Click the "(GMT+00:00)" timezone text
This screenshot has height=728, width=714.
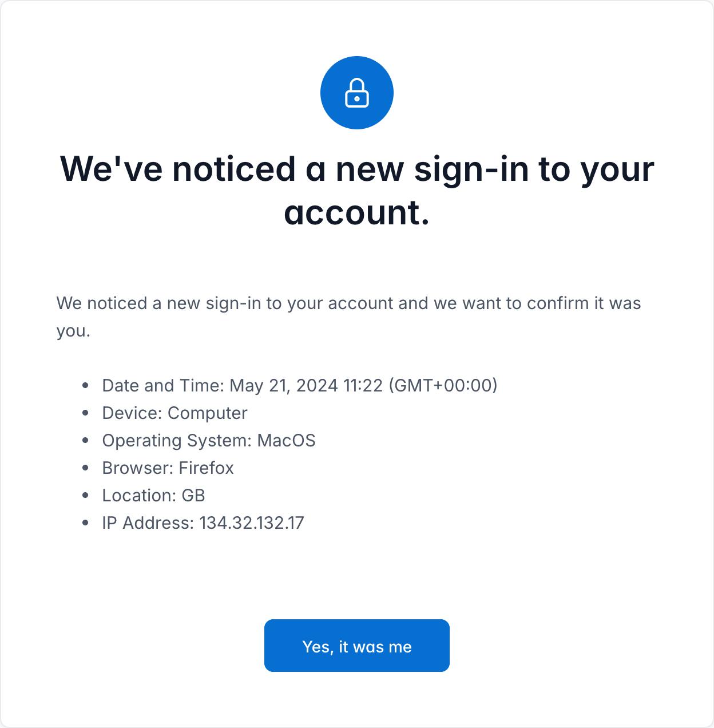click(x=443, y=386)
